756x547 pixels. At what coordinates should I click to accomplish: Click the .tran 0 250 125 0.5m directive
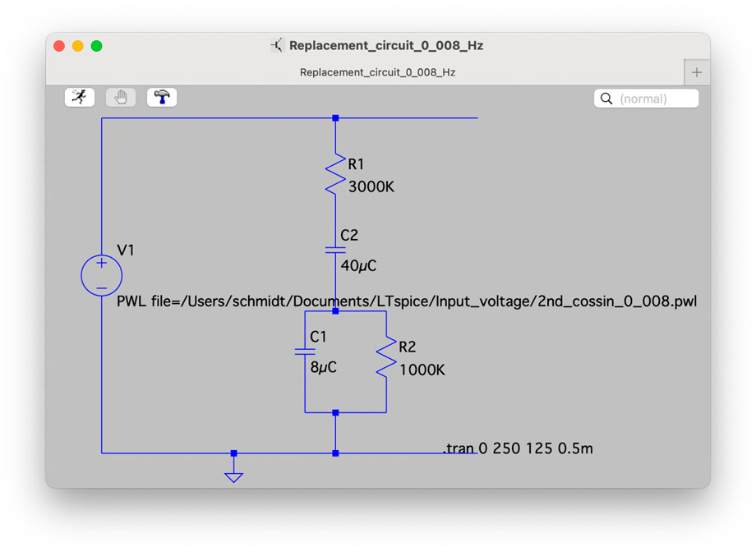[x=518, y=448]
